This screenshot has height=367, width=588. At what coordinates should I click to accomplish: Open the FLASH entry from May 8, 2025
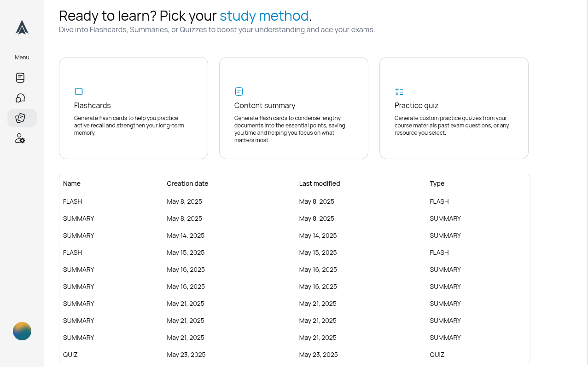[x=73, y=201]
